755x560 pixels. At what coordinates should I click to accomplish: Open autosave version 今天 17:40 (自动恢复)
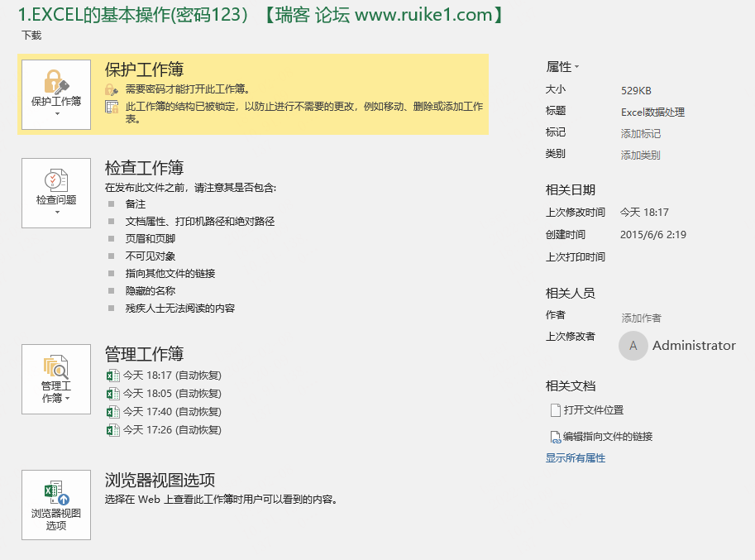[164, 412]
